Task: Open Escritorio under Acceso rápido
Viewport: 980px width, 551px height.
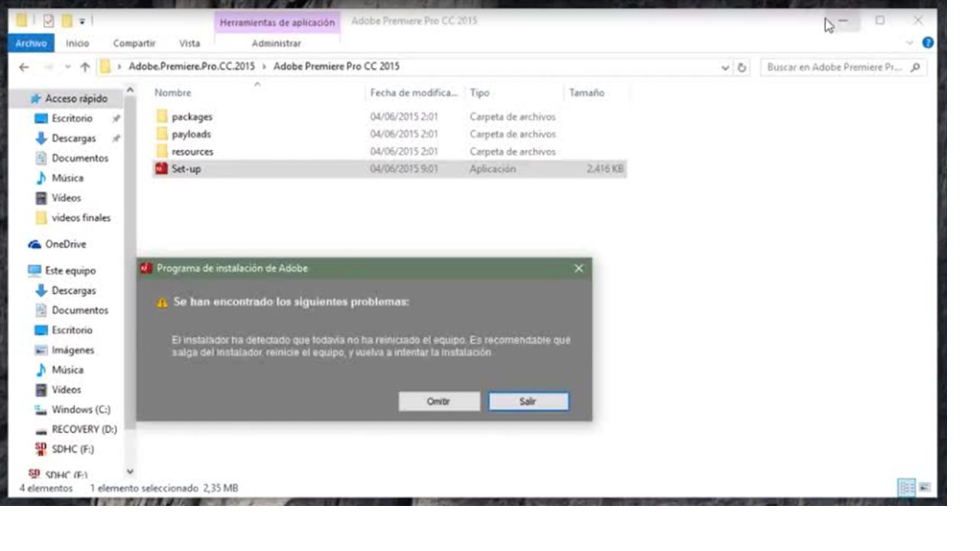Action: (x=72, y=119)
